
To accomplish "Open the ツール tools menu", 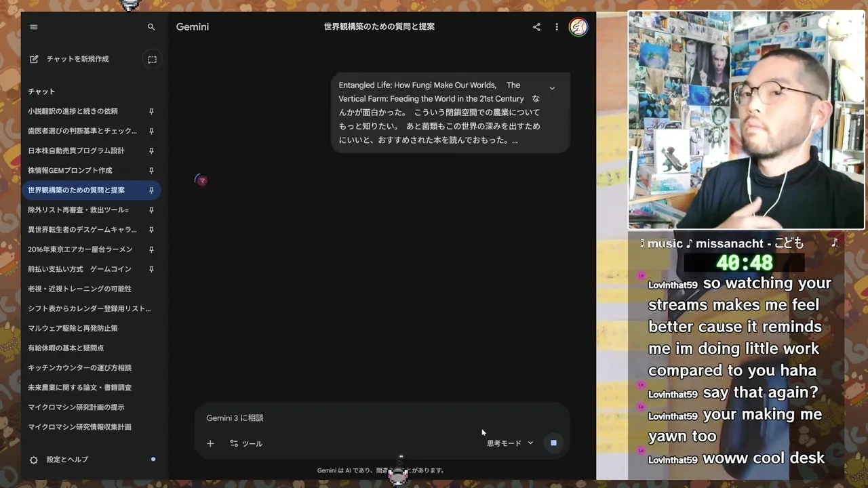I will pos(245,443).
